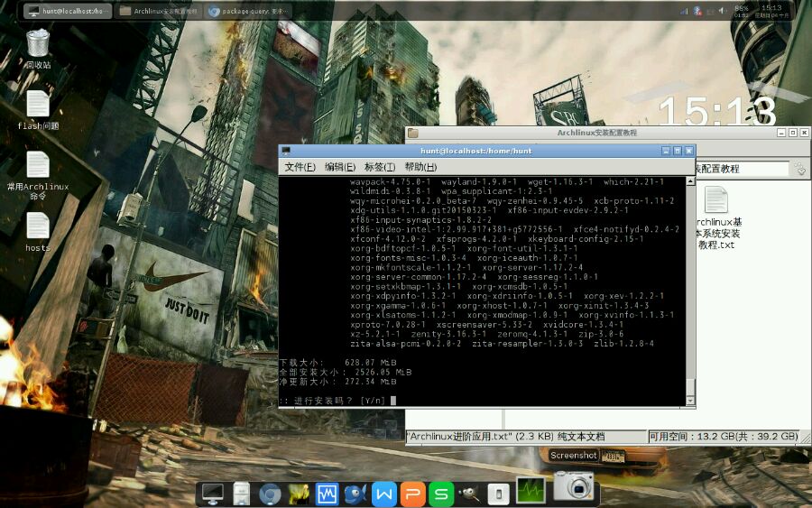Open the Bluetooth tray icon
This screenshot has width=812, height=508.
(x=697, y=11)
